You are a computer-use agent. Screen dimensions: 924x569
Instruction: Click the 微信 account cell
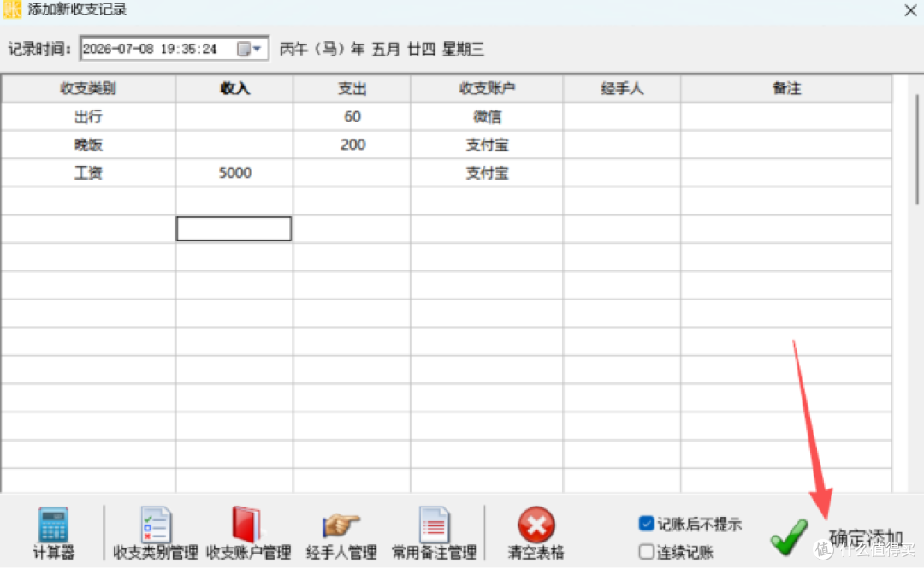(x=487, y=116)
